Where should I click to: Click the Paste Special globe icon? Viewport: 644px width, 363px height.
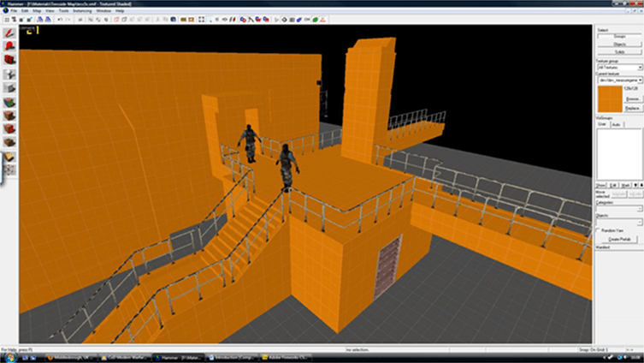click(174, 20)
